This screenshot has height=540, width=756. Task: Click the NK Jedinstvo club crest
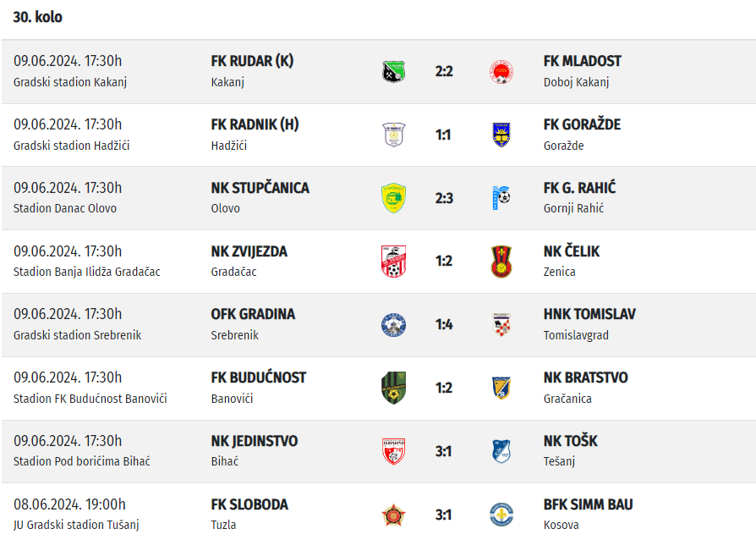click(393, 451)
